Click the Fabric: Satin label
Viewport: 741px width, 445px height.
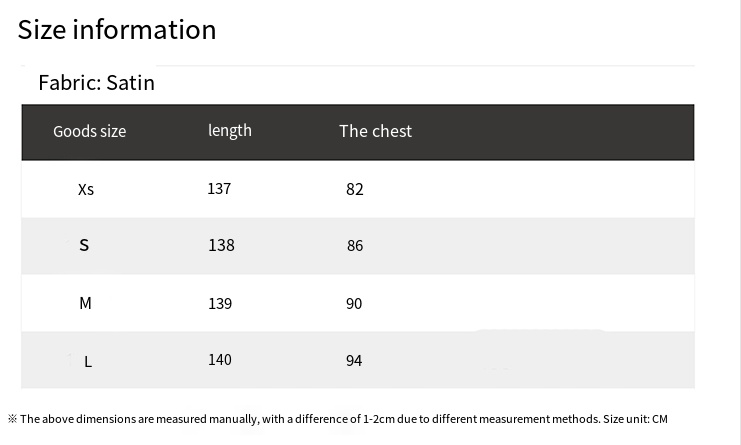tap(96, 83)
